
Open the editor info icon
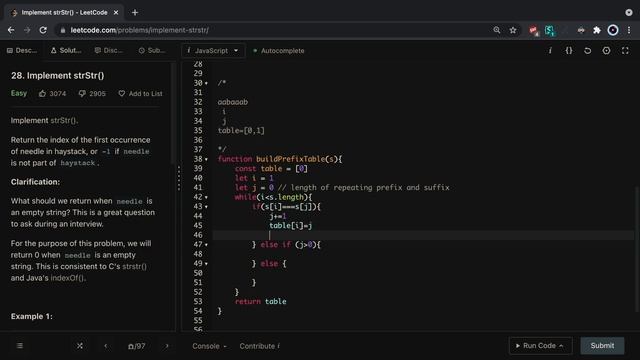550,51
